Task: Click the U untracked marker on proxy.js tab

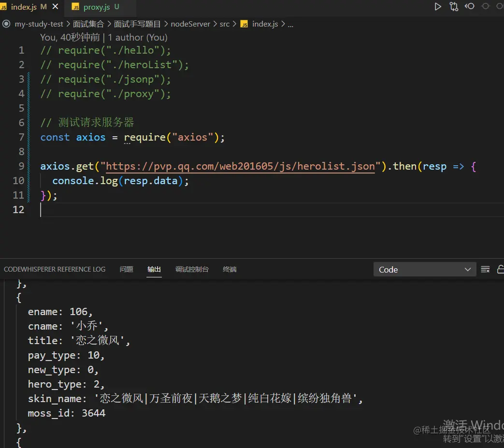Action: tap(116, 7)
